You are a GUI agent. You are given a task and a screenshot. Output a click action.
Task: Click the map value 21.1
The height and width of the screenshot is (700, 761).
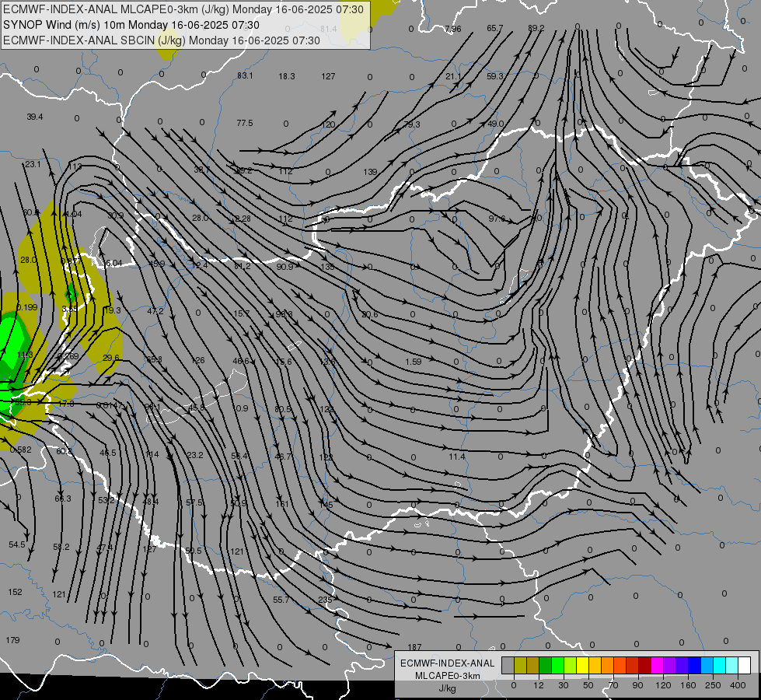coord(453,77)
